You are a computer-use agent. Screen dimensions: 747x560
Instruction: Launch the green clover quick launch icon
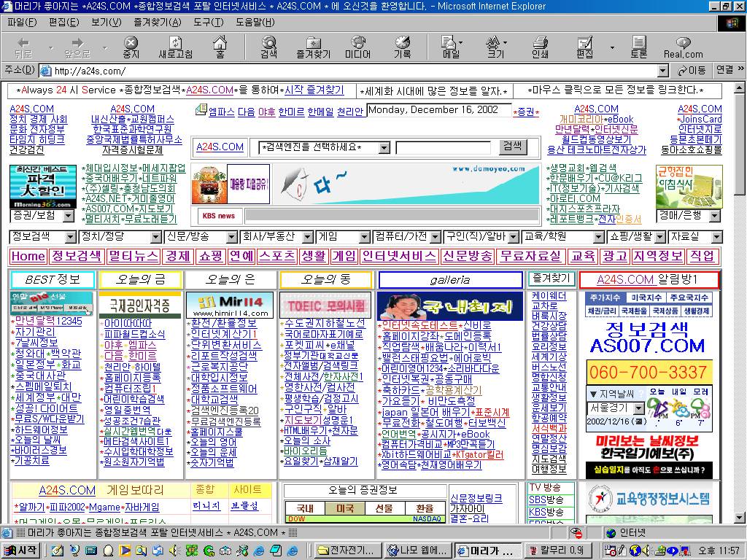click(x=192, y=551)
